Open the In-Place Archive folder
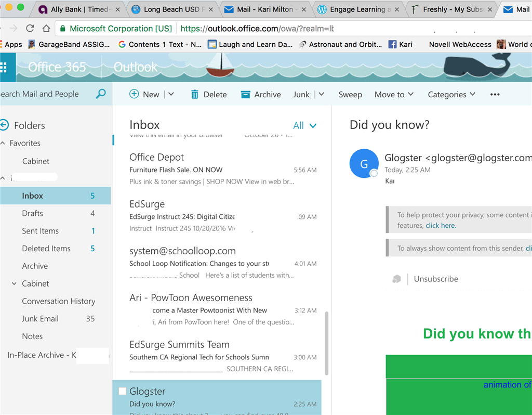Image resolution: width=532 pixels, height=415 pixels. pyautogui.click(x=55, y=355)
